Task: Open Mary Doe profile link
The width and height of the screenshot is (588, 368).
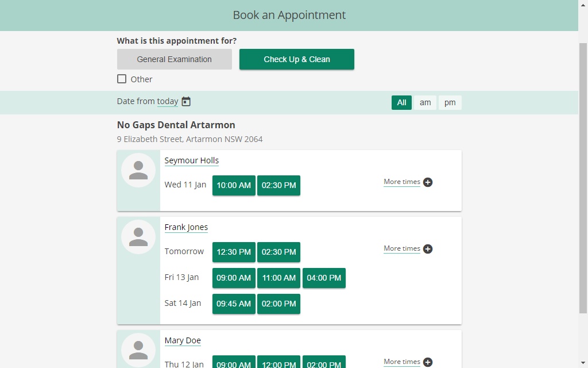Action: pos(182,340)
